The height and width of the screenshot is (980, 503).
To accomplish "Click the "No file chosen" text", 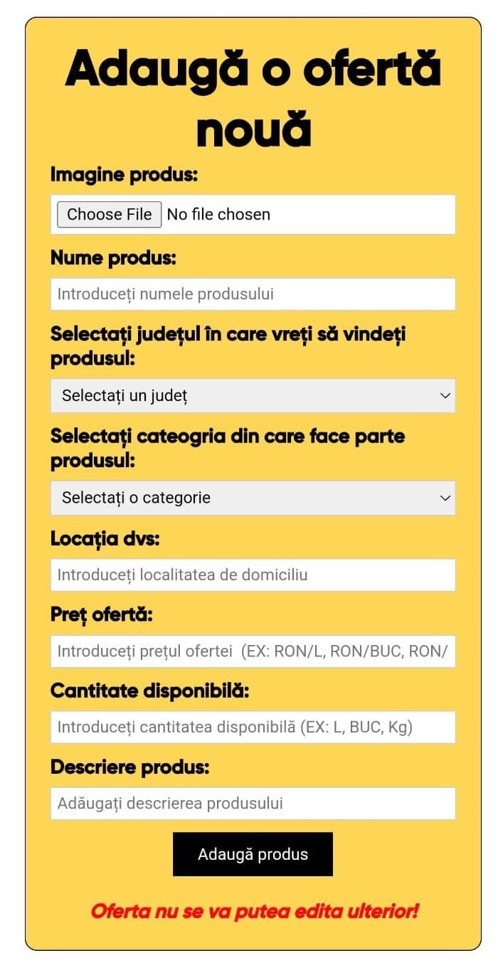I will [x=218, y=214].
